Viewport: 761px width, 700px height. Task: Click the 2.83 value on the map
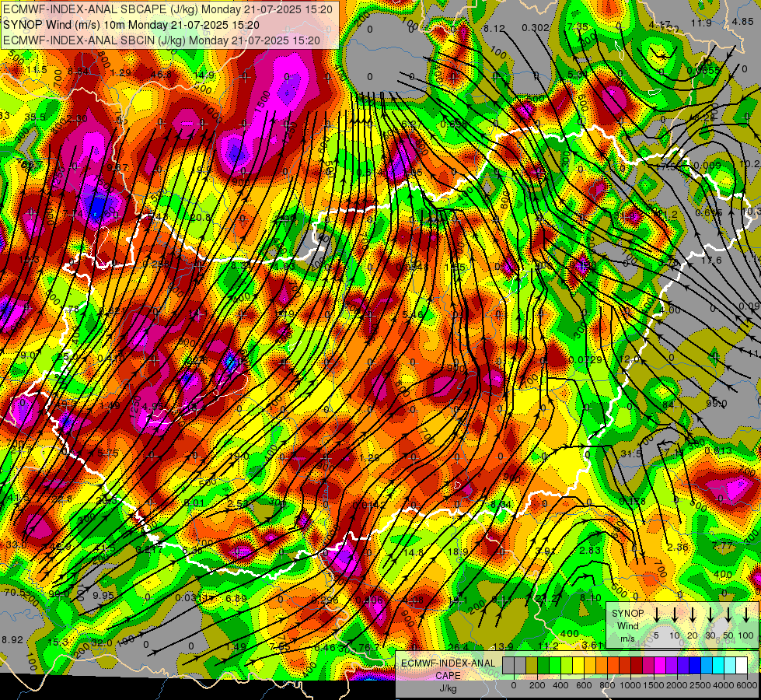(590, 550)
